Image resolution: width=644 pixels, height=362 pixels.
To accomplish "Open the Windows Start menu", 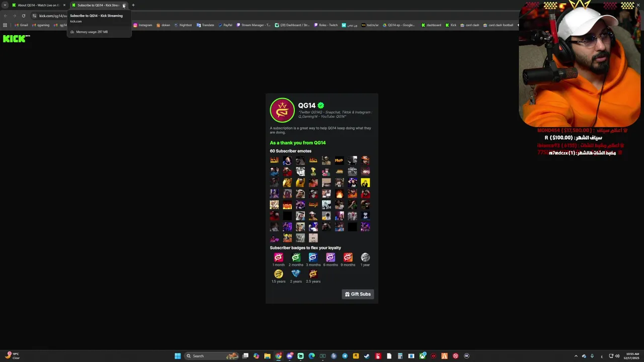I will click(x=178, y=356).
